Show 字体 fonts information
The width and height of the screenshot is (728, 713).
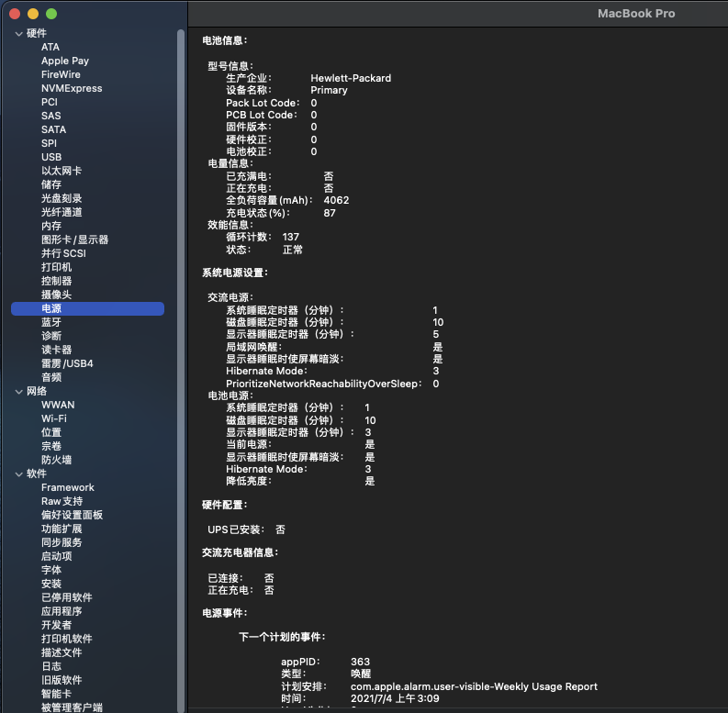(51, 571)
